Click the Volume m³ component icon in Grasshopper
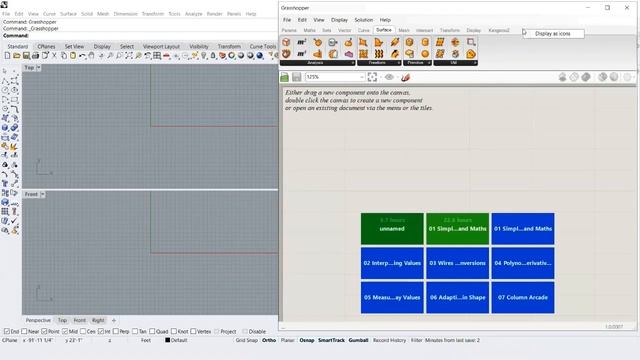The height and width of the screenshot is (360, 640). 302,53
